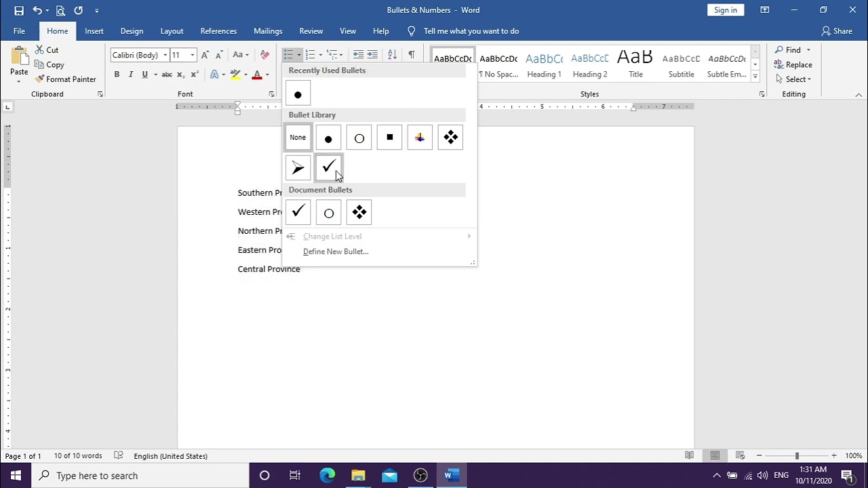Click Replace in the Editing group
The image size is (868, 488).
(x=793, y=65)
